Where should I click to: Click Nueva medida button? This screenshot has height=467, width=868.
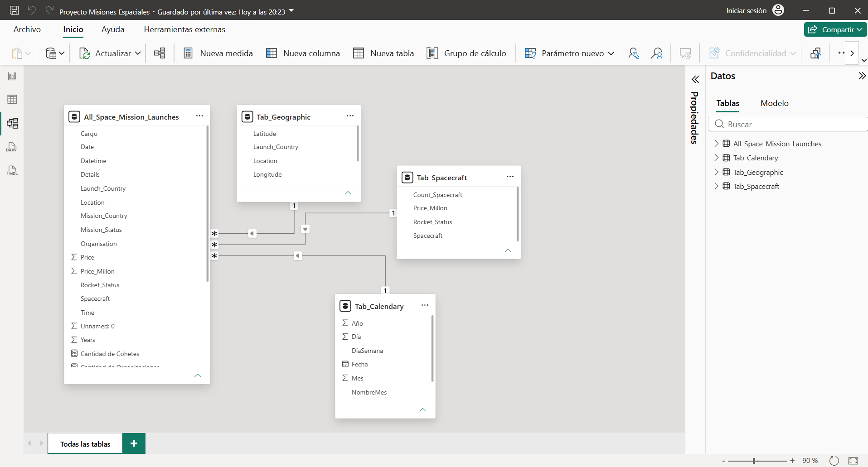218,53
